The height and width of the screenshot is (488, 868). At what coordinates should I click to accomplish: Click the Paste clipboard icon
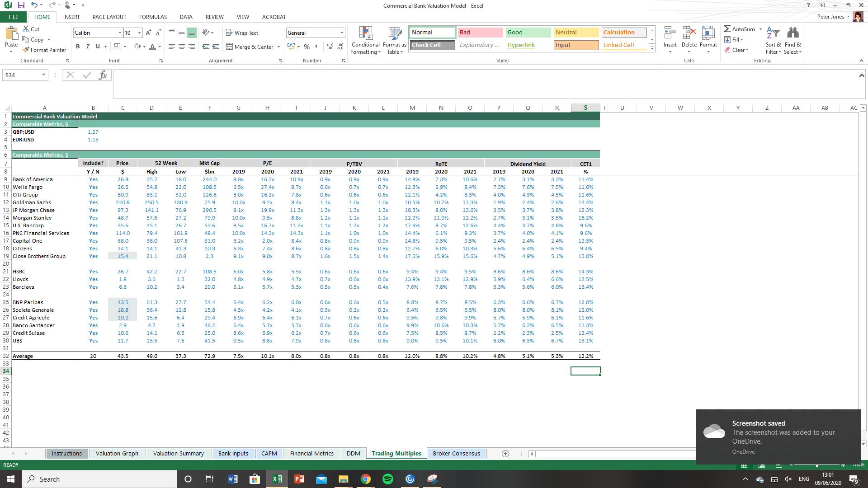pyautogui.click(x=11, y=34)
